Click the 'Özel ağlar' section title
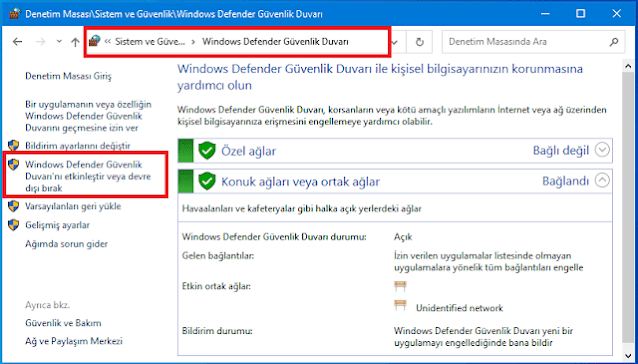 point(249,151)
